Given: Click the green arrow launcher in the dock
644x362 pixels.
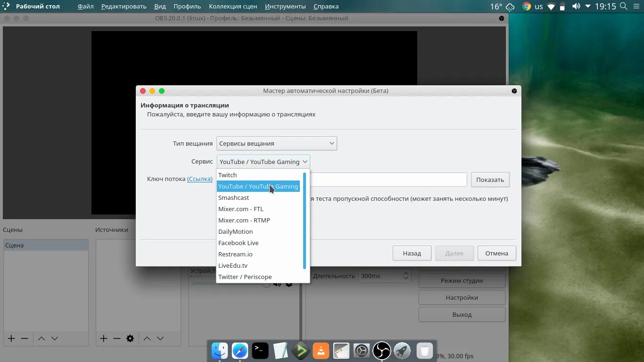Looking at the screenshot, I should [301, 351].
